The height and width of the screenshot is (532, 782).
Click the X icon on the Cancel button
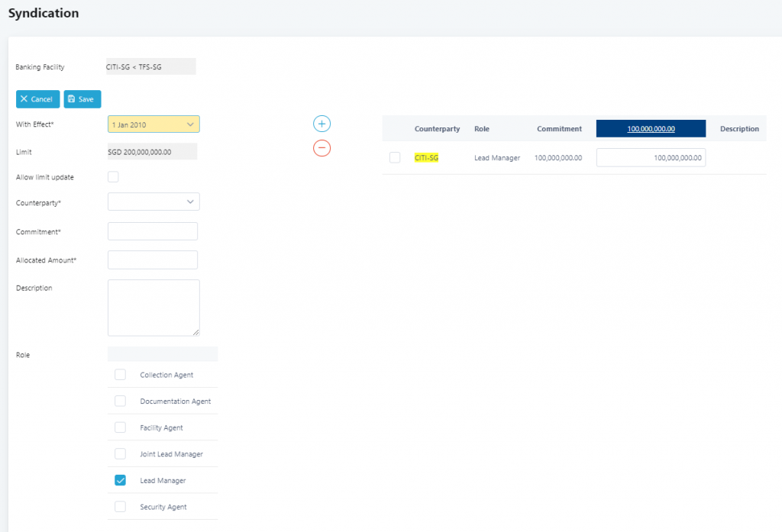pyautogui.click(x=24, y=98)
